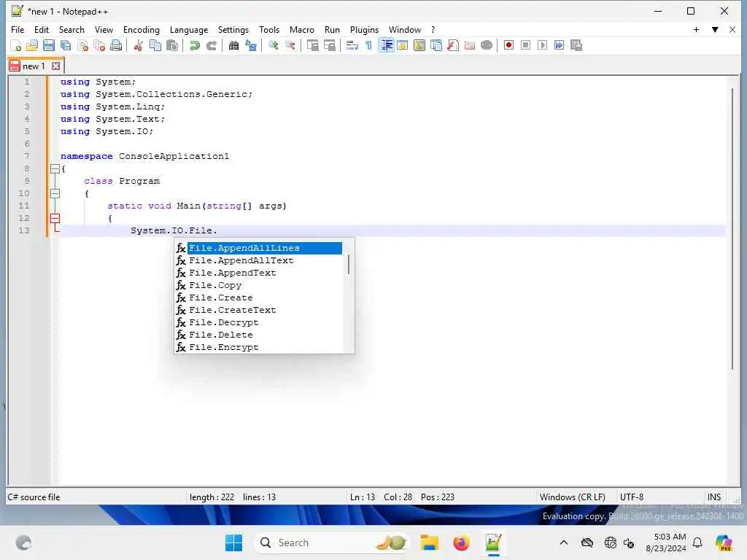Collapse the namespace fold at line 8
Viewport: 747px width, 560px height.
click(55, 168)
